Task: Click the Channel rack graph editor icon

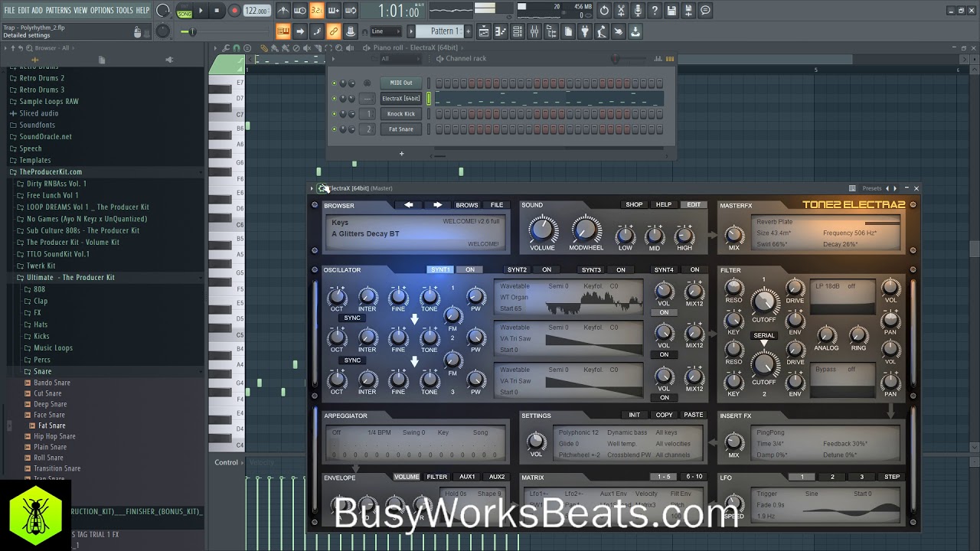Action: [x=658, y=59]
